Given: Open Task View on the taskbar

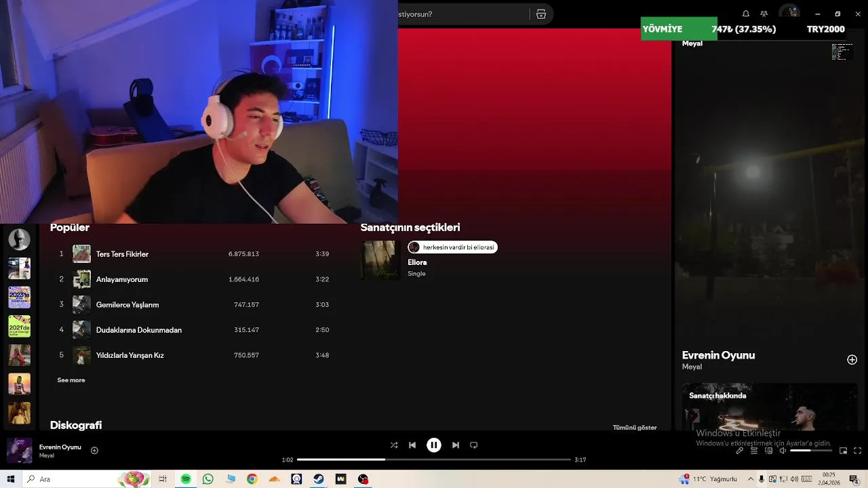Looking at the screenshot, I should (x=163, y=479).
